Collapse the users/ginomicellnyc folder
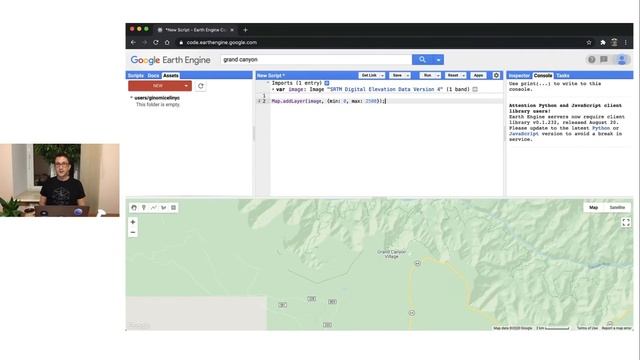Screen dimensions: 640x360 pyautogui.click(x=131, y=98)
